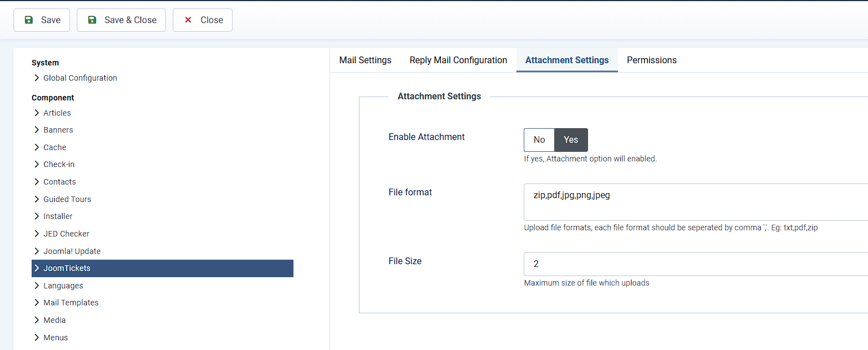
Task: Click the 'Maximum size of file which uploads' hint
Action: [x=586, y=283]
